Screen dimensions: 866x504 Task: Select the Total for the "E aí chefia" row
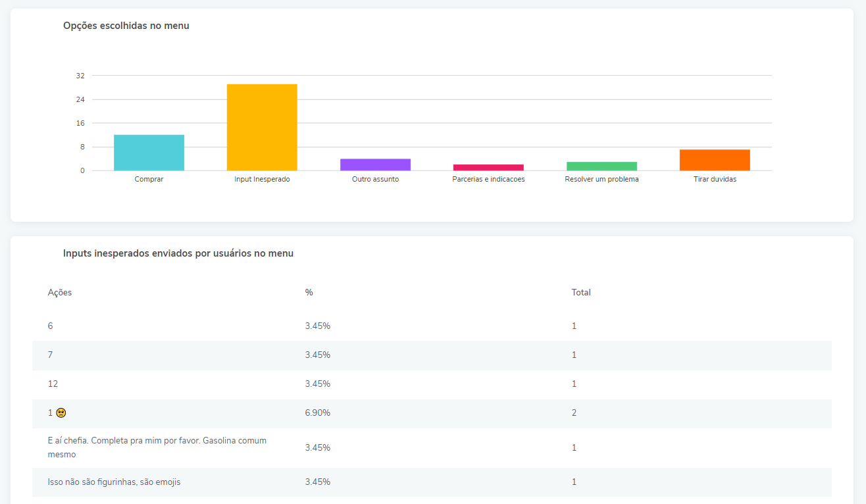coord(574,447)
